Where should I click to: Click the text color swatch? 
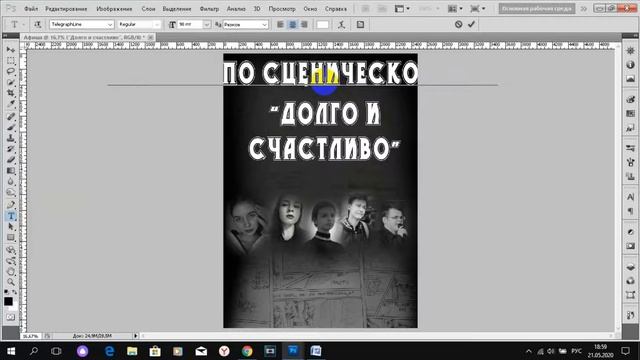(322, 24)
